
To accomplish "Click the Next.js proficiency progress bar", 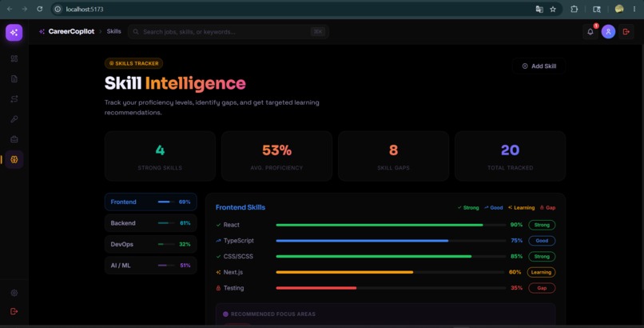I will tap(391, 272).
